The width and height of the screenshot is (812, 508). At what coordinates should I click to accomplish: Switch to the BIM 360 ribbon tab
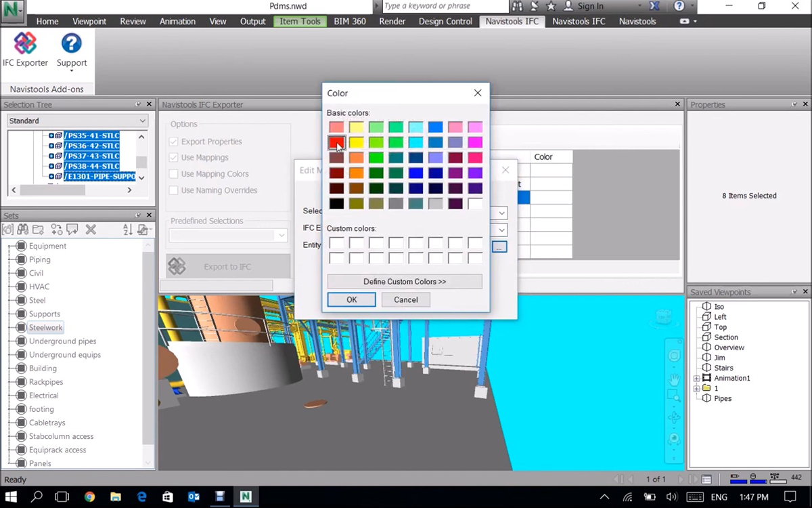[350, 21]
